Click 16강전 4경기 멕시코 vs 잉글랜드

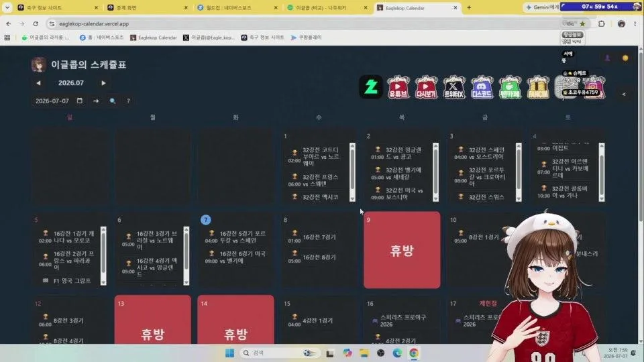(x=150, y=267)
